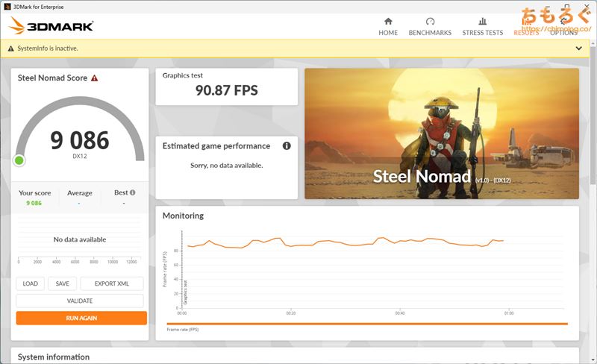597x364 pixels.
Task: Open the Stress Tests bar-chart icon
Action: click(482, 21)
